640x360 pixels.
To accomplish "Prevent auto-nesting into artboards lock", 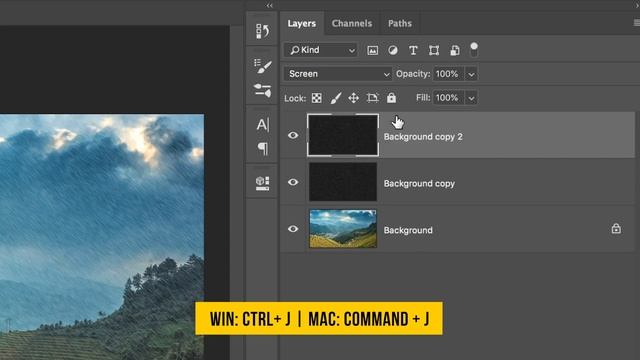I will pos(372,98).
